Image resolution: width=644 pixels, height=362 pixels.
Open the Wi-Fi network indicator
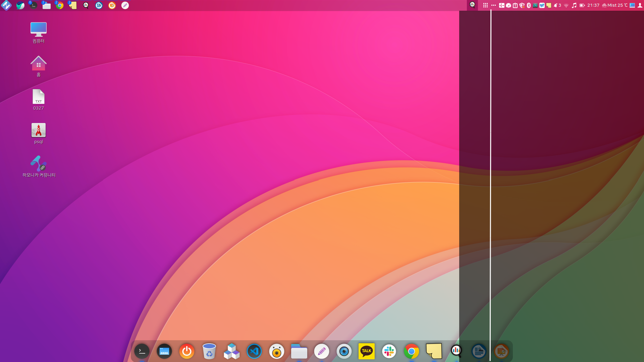tap(566, 5)
